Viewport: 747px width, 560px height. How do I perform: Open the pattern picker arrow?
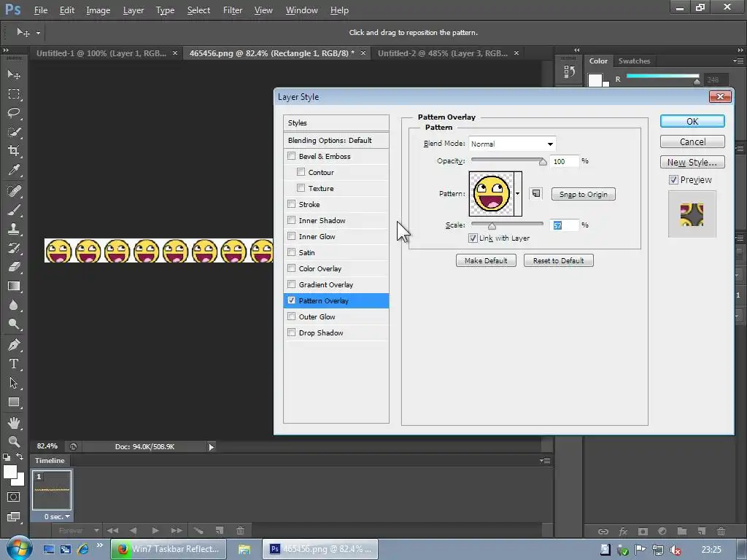517,193
